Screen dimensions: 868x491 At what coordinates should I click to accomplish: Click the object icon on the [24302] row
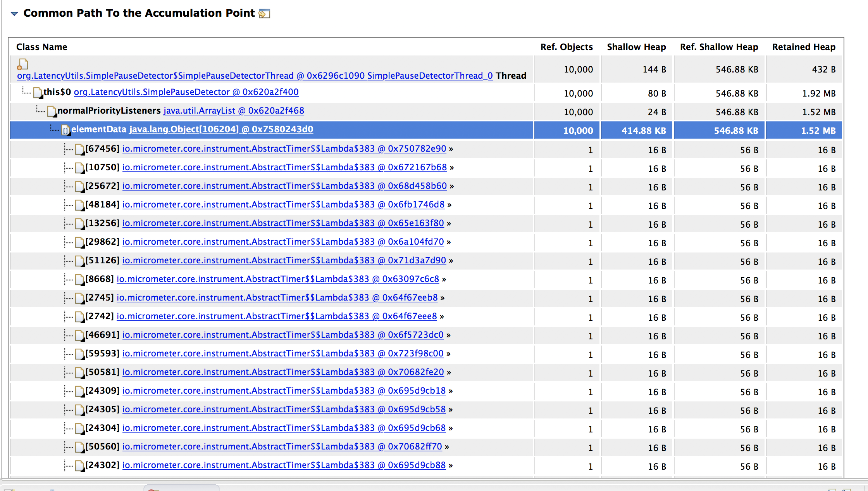(80, 466)
